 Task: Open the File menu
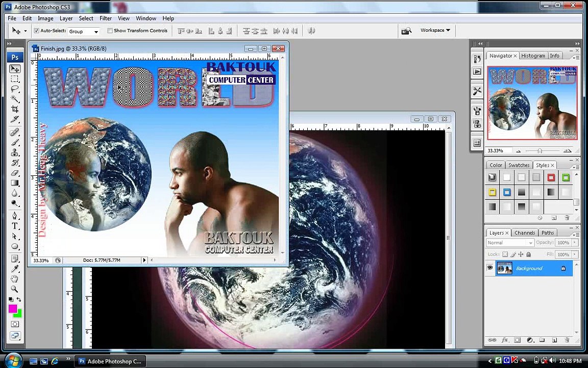point(12,18)
